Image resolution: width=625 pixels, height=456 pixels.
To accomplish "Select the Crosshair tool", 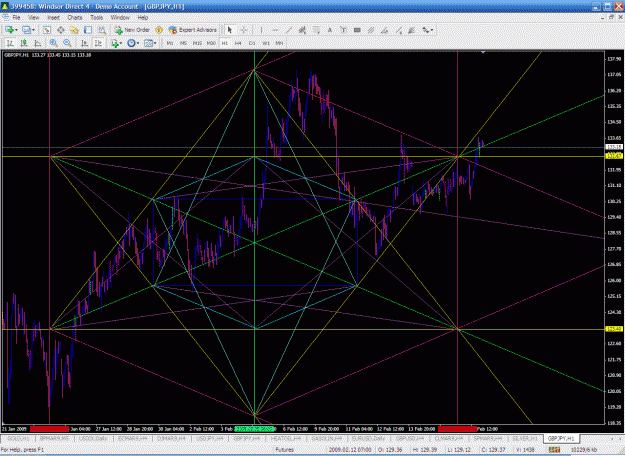I will click(244, 30).
